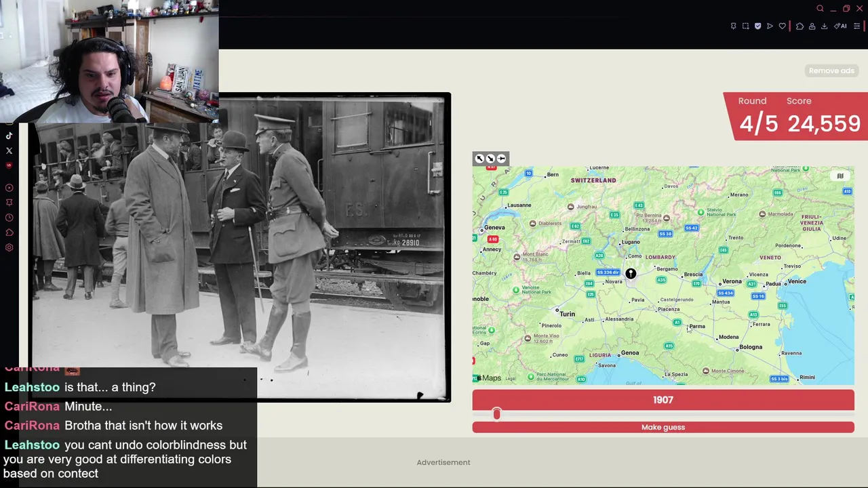Screen dimensions: 868x488
Task: Click Bologna on the map
Action: tap(751, 347)
